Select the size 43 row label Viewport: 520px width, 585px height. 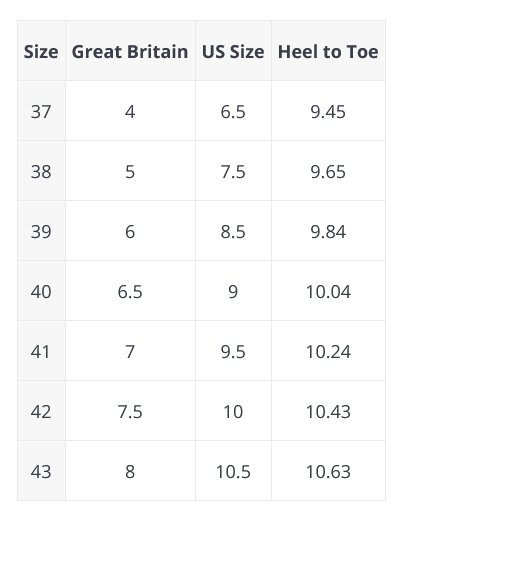point(41,471)
